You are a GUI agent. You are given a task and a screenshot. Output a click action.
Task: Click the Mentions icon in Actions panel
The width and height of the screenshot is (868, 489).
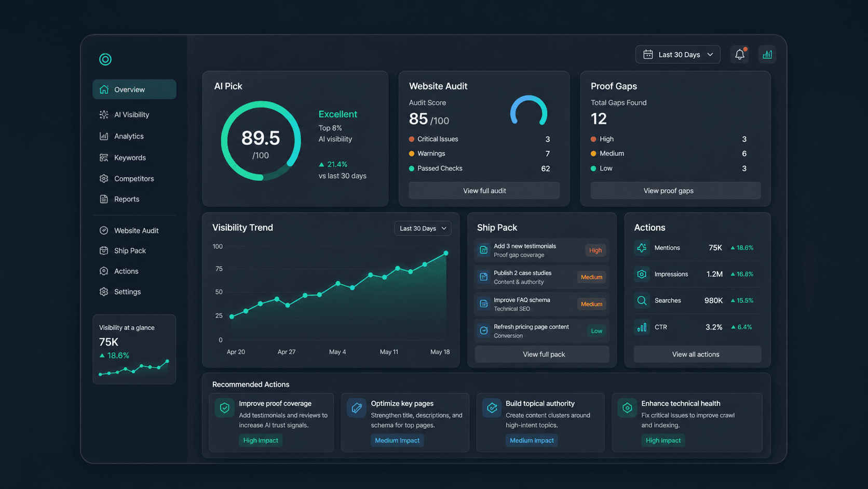coord(642,248)
